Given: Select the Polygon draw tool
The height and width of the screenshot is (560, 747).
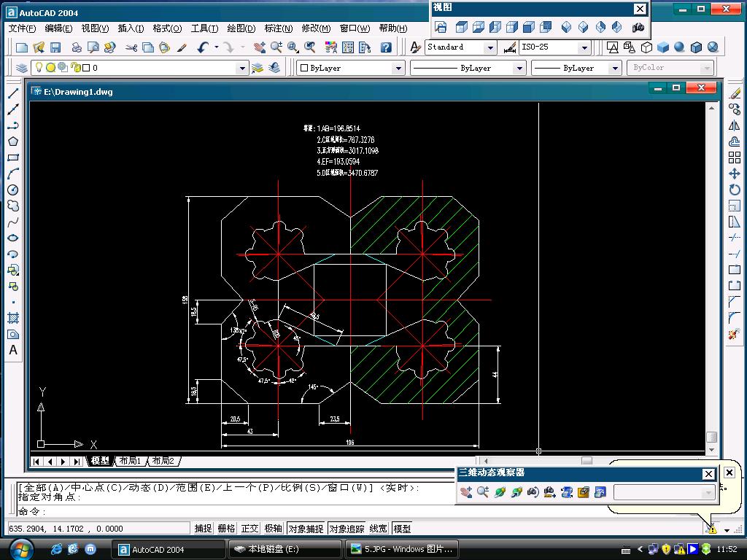Looking at the screenshot, I should coord(13,141).
